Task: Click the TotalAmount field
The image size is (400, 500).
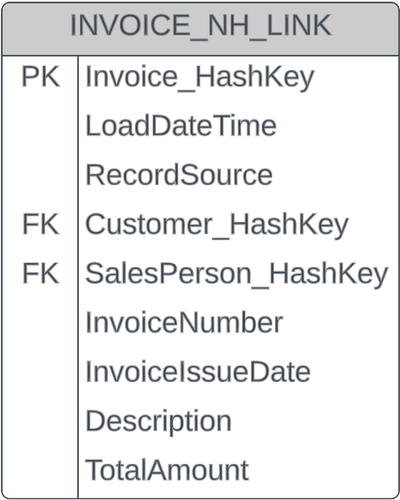Action: [167, 470]
